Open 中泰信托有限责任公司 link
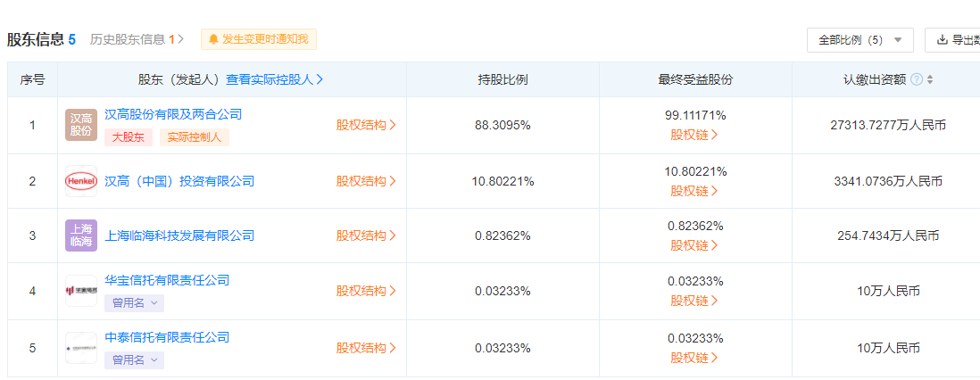This screenshot has height=380, width=980. 167,337
